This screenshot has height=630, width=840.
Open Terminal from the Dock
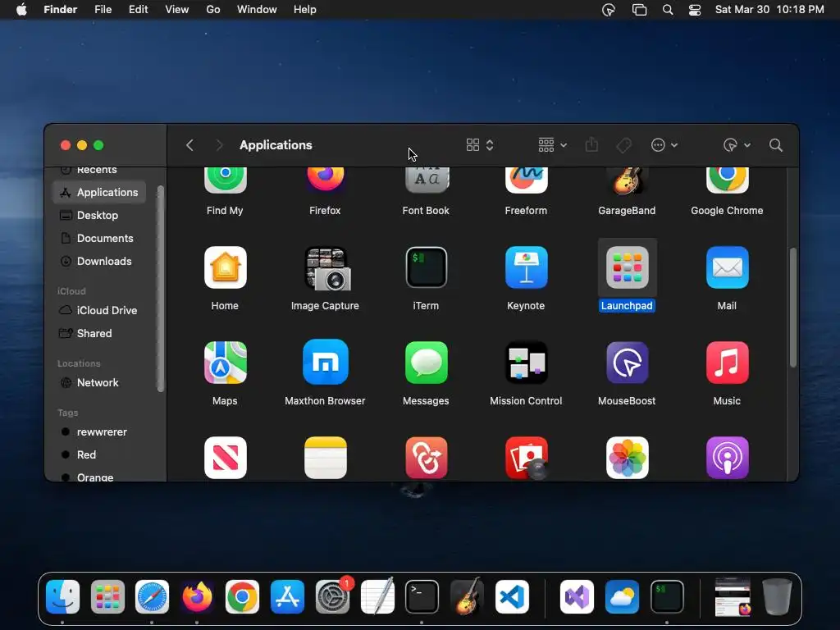tap(422, 596)
